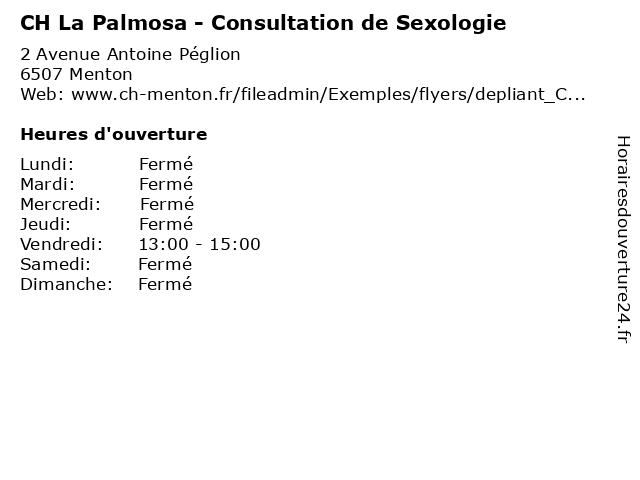Select the Jeudi day label
The width and height of the screenshot is (640, 480).
[45, 224]
